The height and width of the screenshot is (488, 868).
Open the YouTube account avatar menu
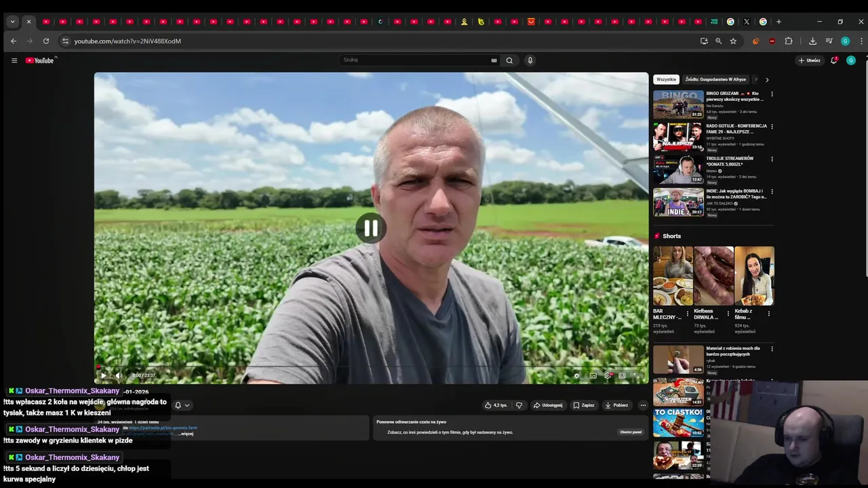click(851, 60)
